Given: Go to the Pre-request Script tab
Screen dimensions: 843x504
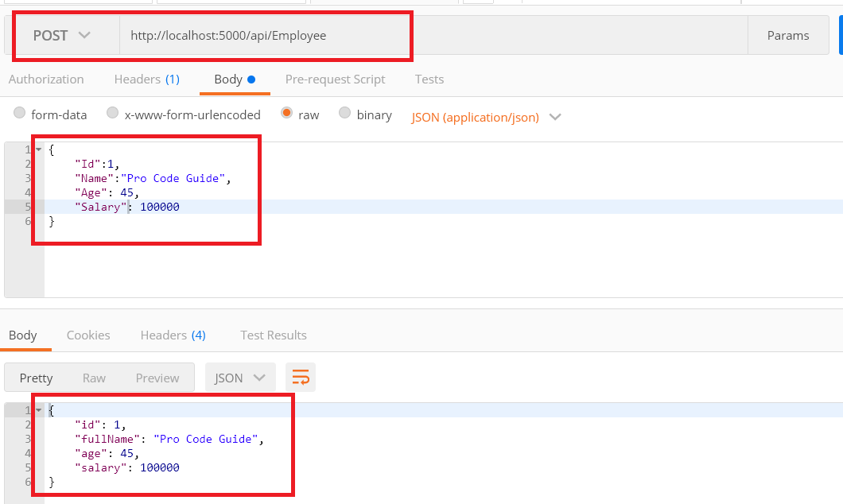Looking at the screenshot, I should tap(335, 79).
